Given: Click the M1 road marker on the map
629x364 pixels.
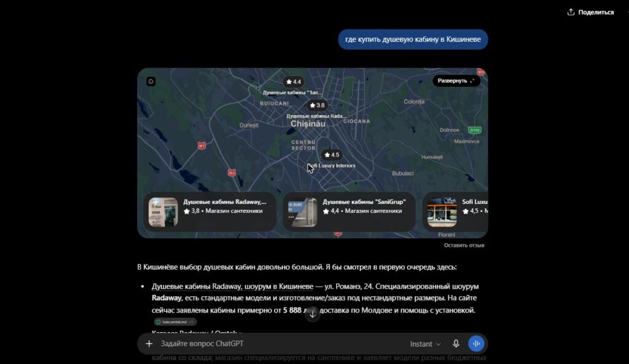Looking at the screenshot, I should [201, 146].
